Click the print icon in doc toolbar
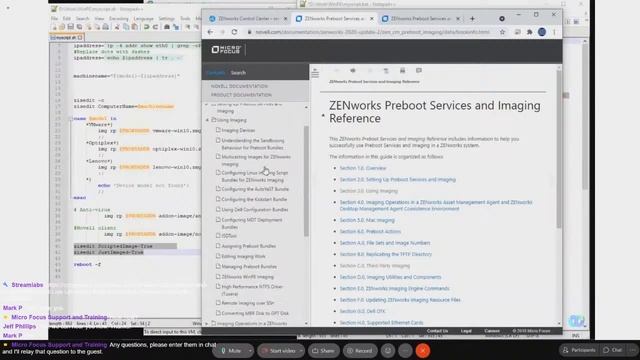The height and width of the screenshot is (360, 640). click(x=402, y=71)
